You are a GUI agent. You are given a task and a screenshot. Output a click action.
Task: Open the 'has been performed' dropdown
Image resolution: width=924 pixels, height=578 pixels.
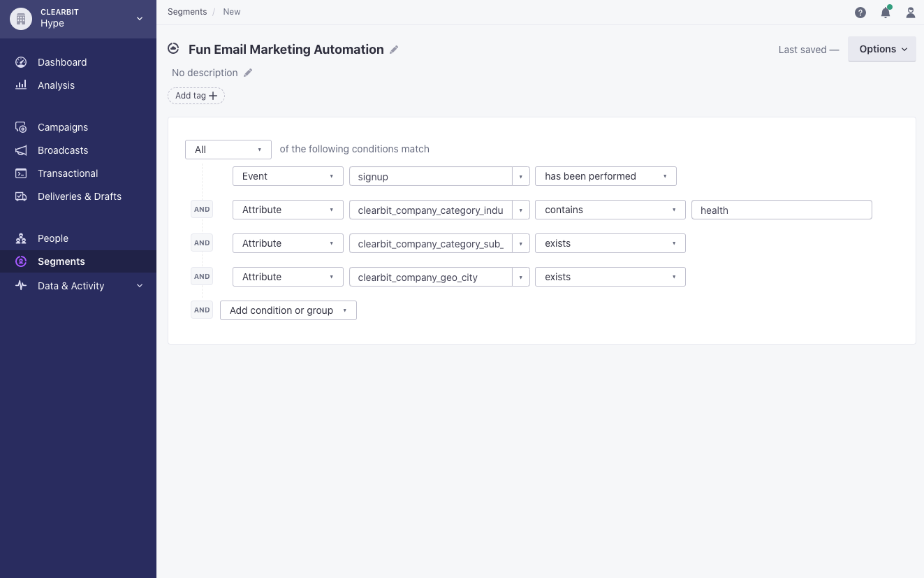605,176
